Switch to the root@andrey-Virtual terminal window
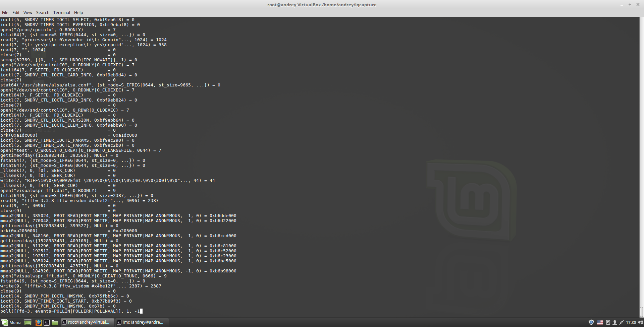The height and width of the screenshot is (327, 644). 86,322
